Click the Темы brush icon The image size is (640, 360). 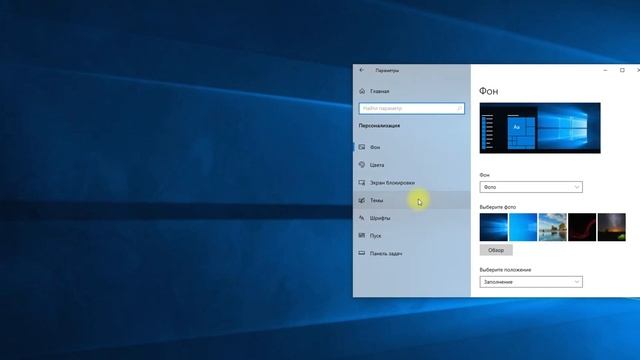point(362,200)
